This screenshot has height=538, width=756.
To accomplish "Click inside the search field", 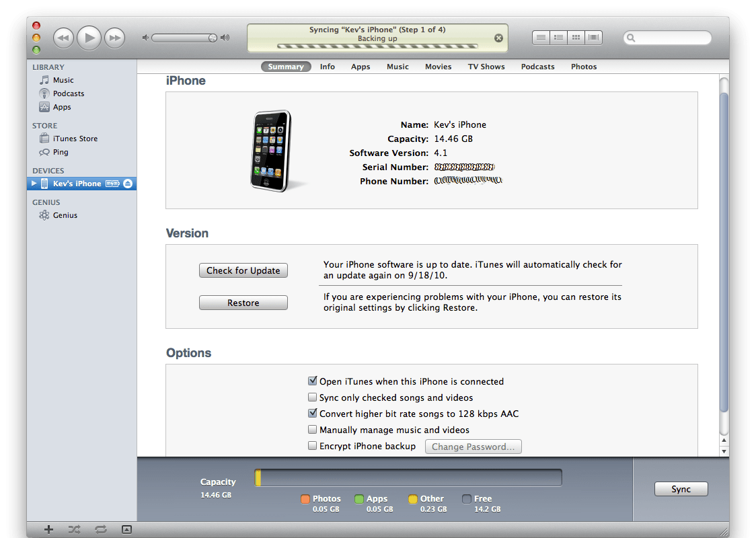I will tap(669, 38).
